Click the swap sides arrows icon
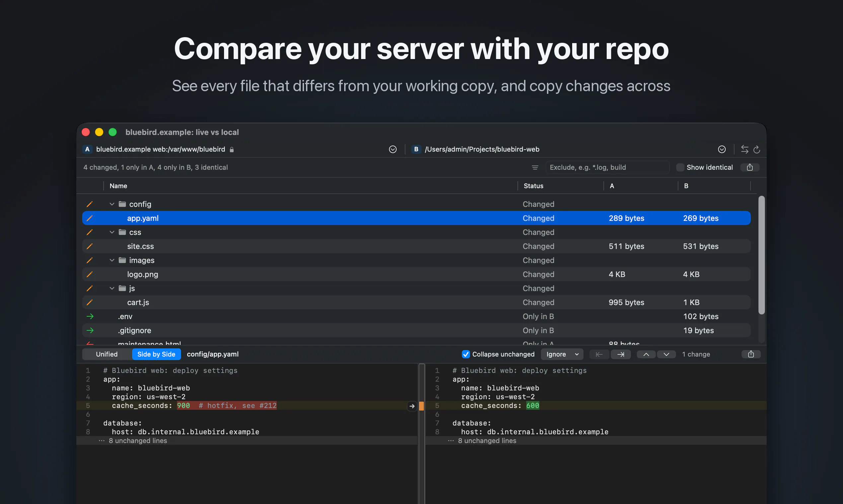Viewport: 843px width, 504px height. [744, 150]
